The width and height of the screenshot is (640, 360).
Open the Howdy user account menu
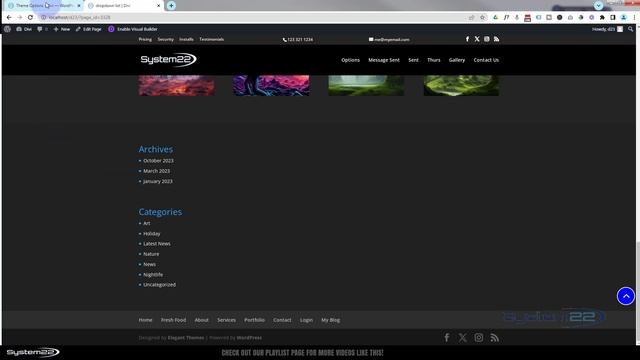click(x=607, y=29)
